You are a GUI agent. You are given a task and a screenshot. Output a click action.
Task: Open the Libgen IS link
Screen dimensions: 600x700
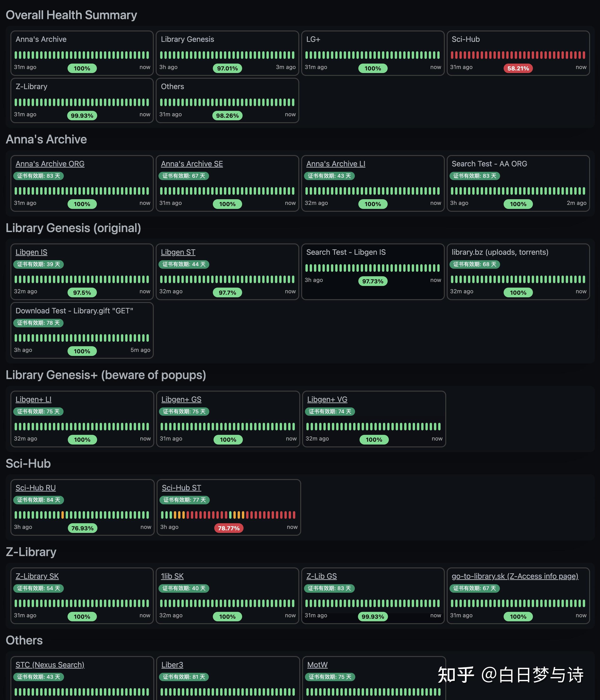(31, 252)
